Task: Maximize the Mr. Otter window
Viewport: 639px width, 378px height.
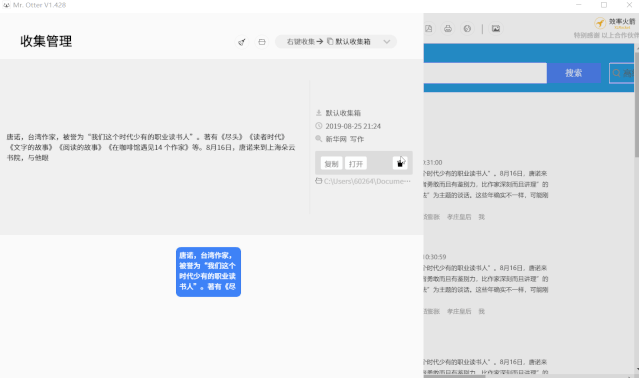Action: [x=604, y=5]
